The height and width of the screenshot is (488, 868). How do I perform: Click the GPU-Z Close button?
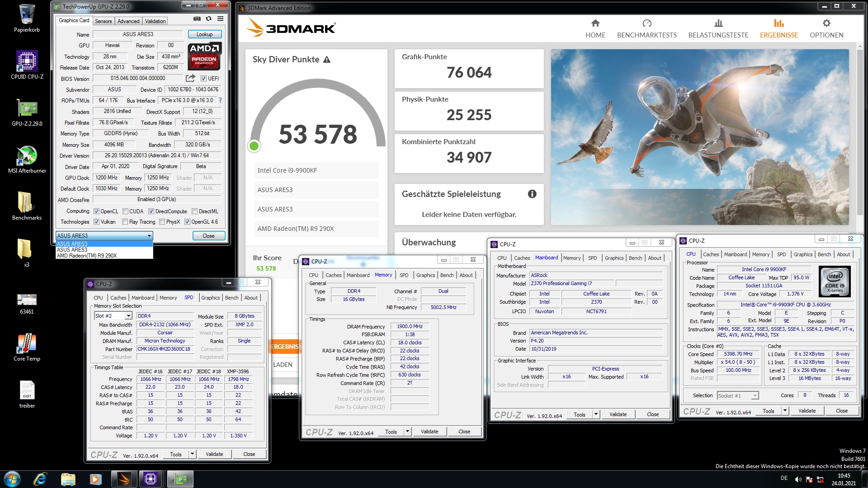[208, 236]
